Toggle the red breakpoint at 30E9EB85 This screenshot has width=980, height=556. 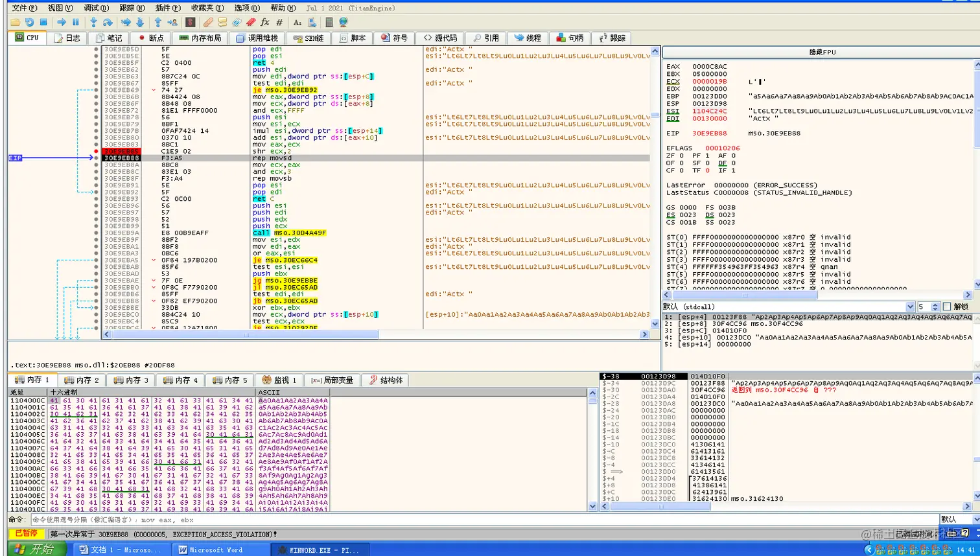[x=97, y=151]
